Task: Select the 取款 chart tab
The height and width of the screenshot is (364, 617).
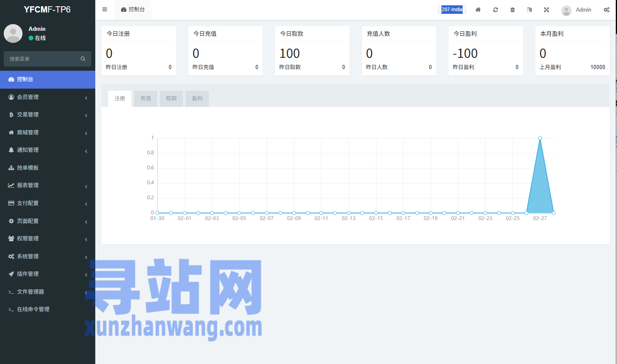Action: tap(171, 99)
